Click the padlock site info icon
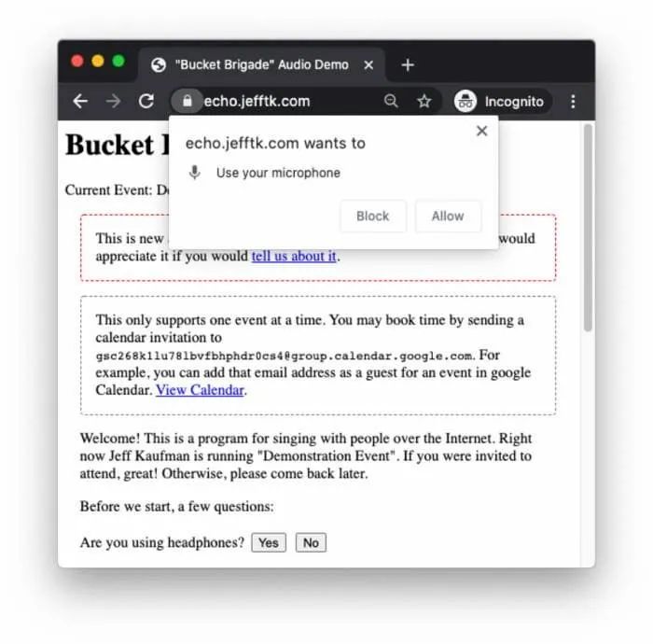653x644 pixels. coord(187,101)
